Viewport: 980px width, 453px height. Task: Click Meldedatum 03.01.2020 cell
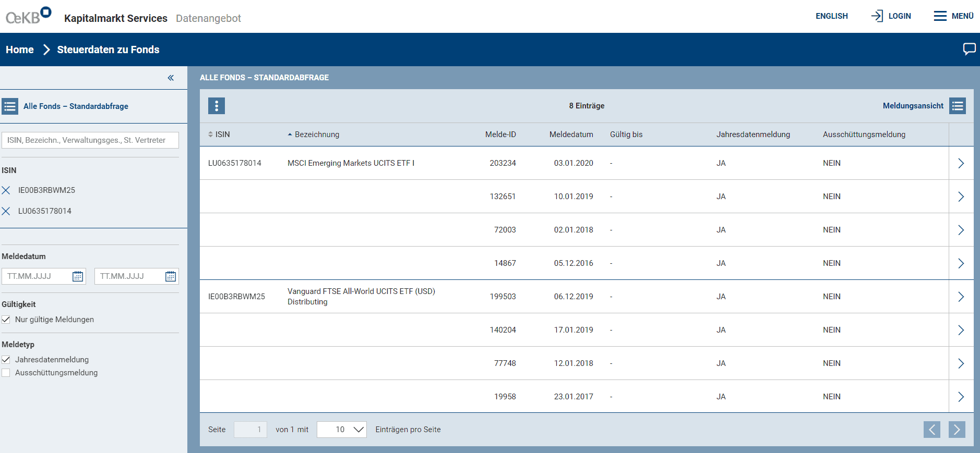573,163
